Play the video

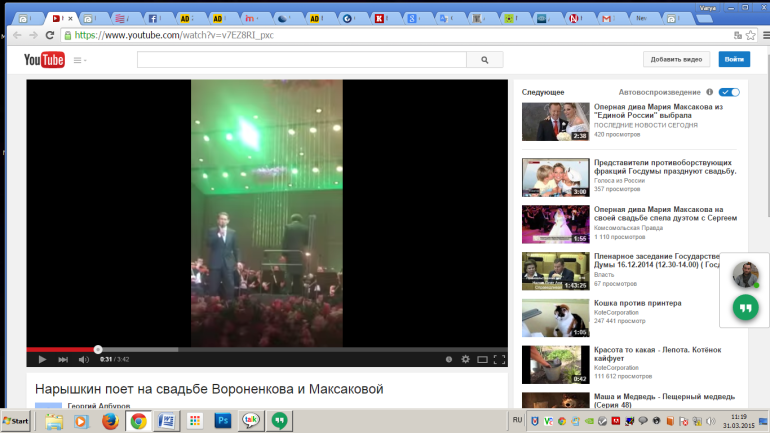pos(42,359)
